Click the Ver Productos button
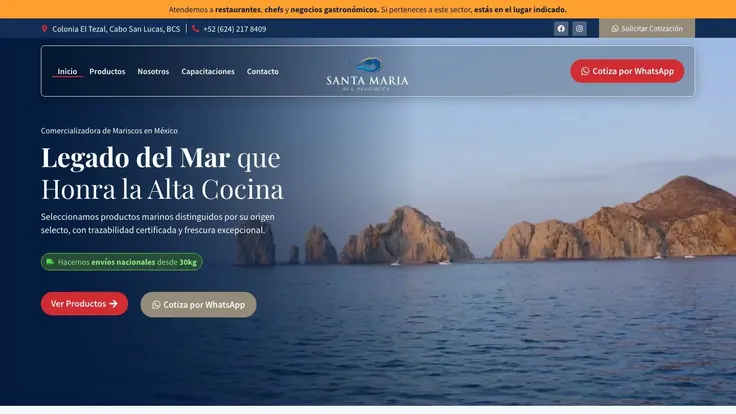 tap(84, 304)
